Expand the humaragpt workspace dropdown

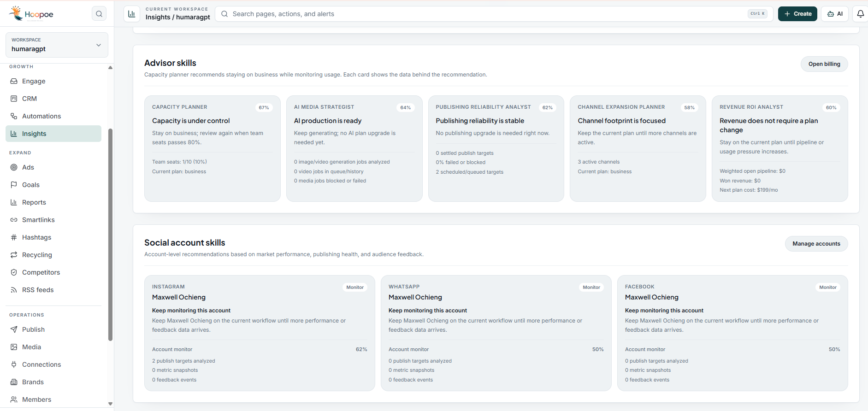point(57,45)
